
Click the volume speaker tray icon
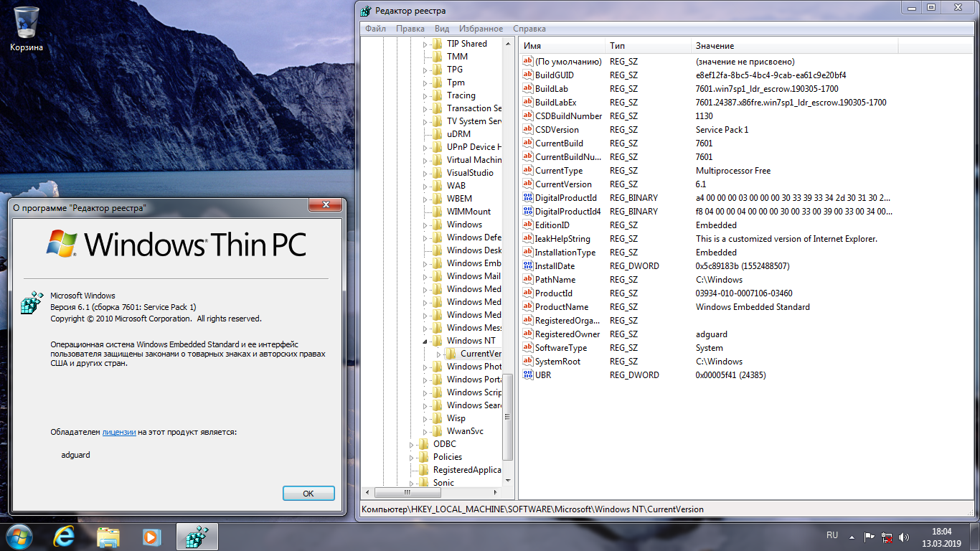point(904,537)
